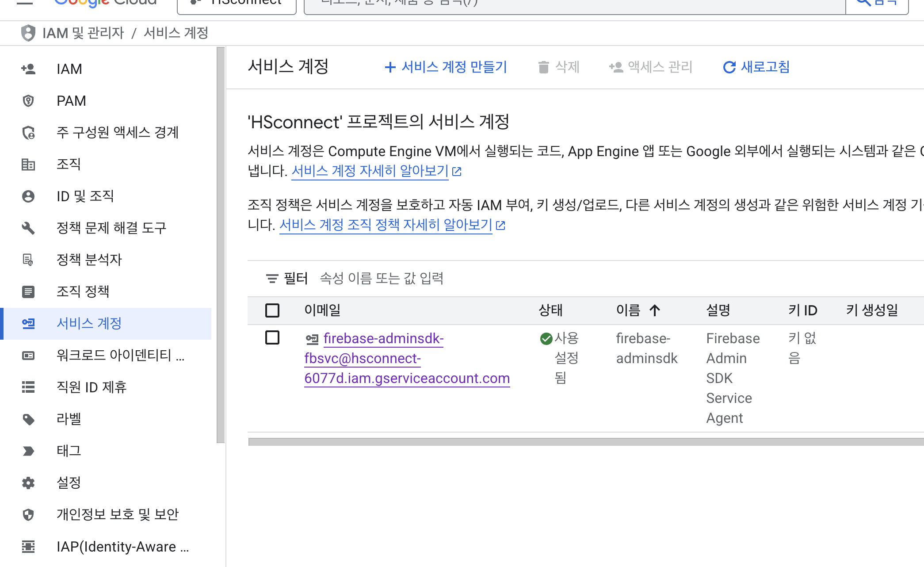Select 서비스 계정 in the sidebar menu
The image size is (924, 567).
point(89,323)
